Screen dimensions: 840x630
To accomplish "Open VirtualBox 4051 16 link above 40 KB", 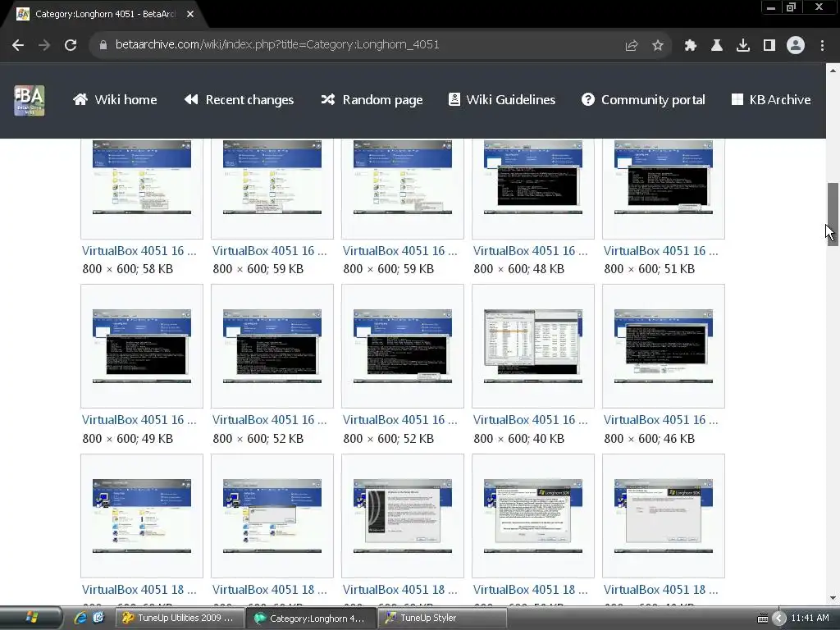I will pyautogui.click(x=531, y=420).
